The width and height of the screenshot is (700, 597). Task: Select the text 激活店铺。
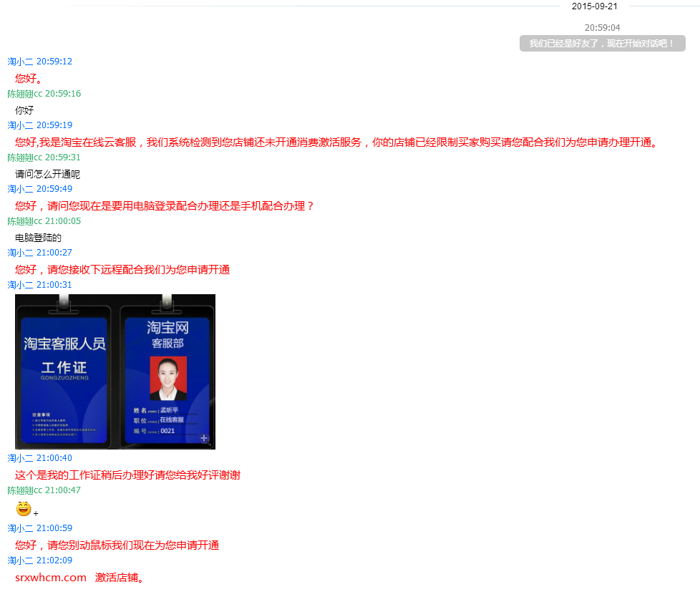pos(120,578)
